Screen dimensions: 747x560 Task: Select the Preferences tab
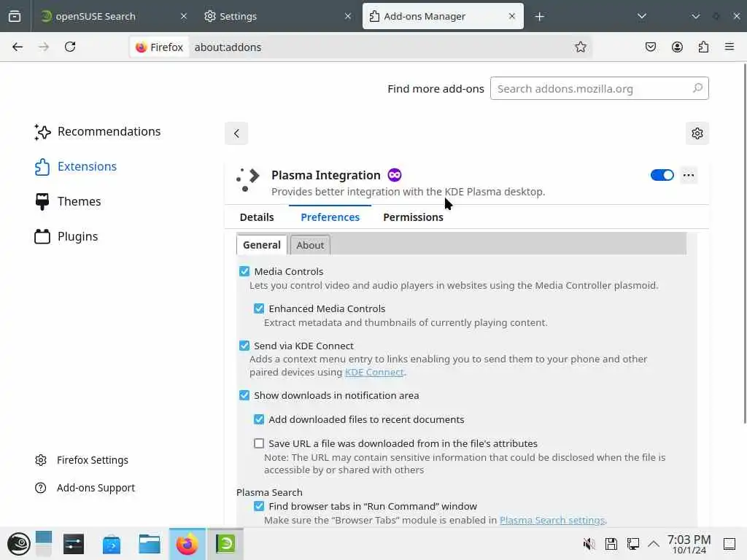click(330, 217)
